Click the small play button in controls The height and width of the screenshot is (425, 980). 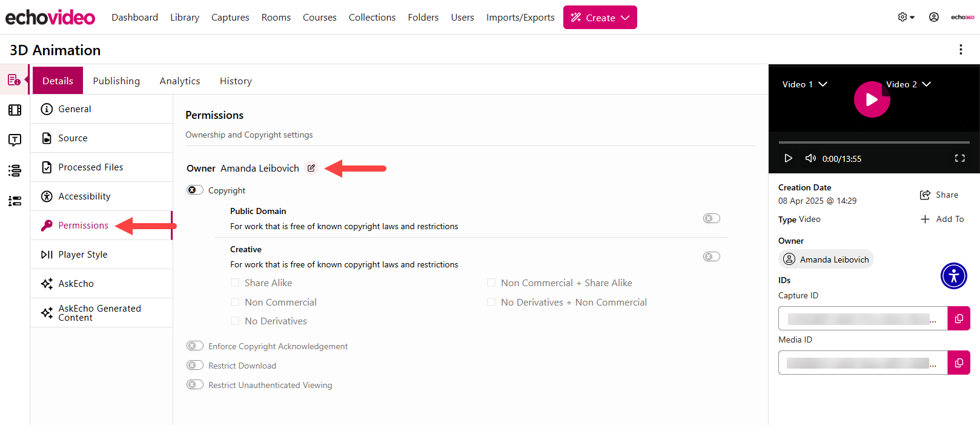point(788,158)
